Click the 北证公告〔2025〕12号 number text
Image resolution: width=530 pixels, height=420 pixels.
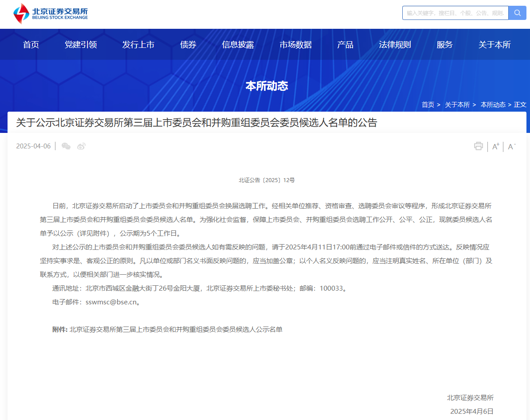click(267, 180)
